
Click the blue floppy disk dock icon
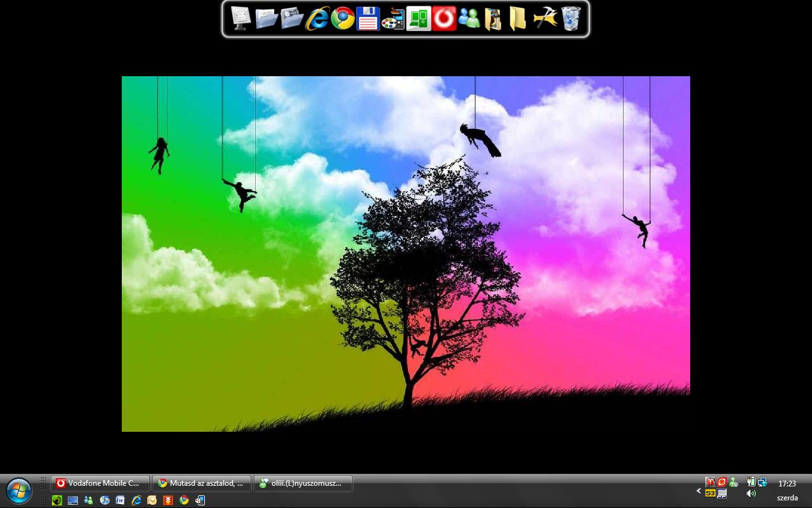point(368,18)
